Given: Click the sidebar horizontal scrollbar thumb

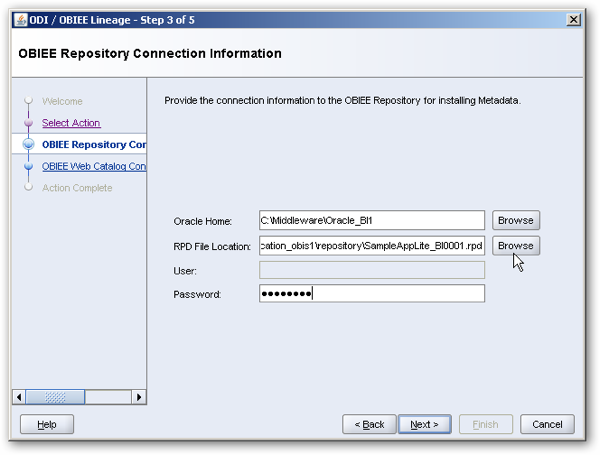Looking at the screenshot, I should tap(55, 397).
